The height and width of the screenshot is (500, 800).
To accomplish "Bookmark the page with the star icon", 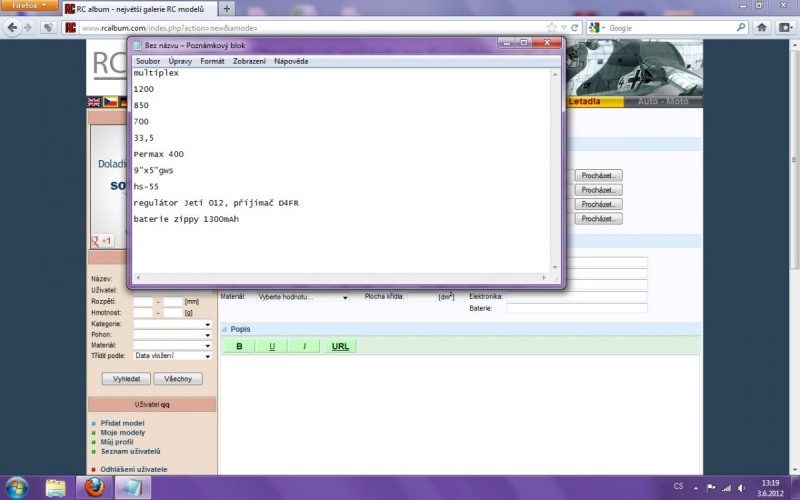I will 551,27.
